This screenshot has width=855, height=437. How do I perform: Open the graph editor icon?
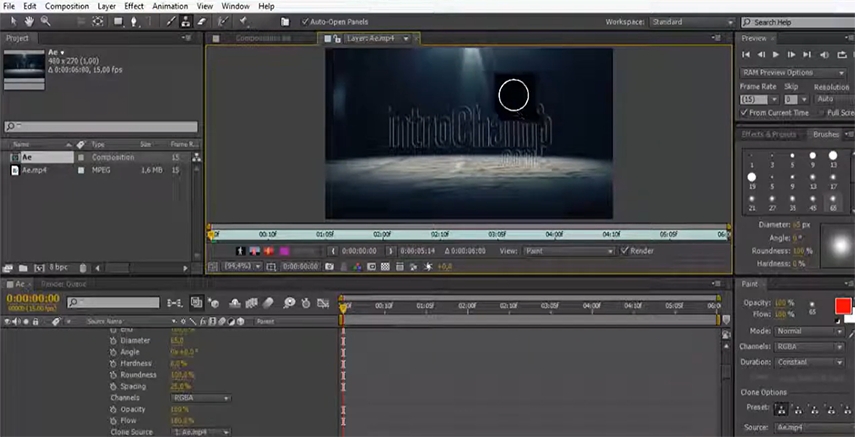pyautogui.click(x=323, y=303)
